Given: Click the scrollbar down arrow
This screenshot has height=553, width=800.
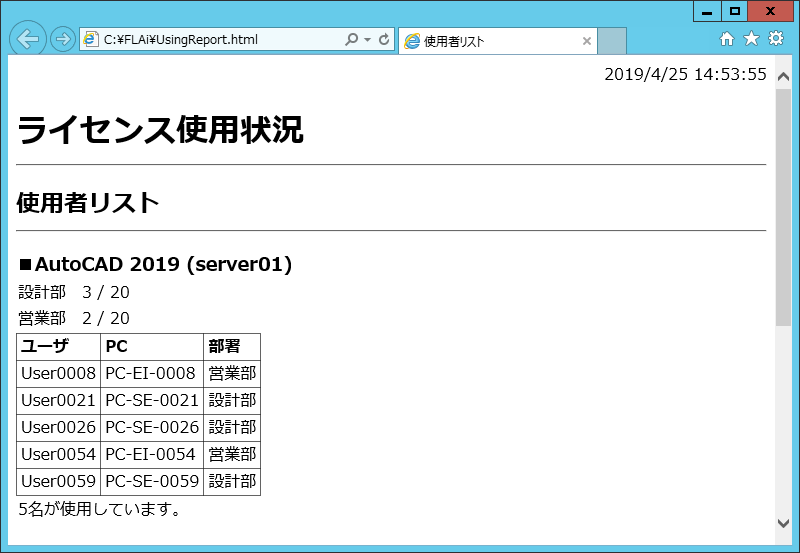Looking at the screenshot, I should coord(783,523).
